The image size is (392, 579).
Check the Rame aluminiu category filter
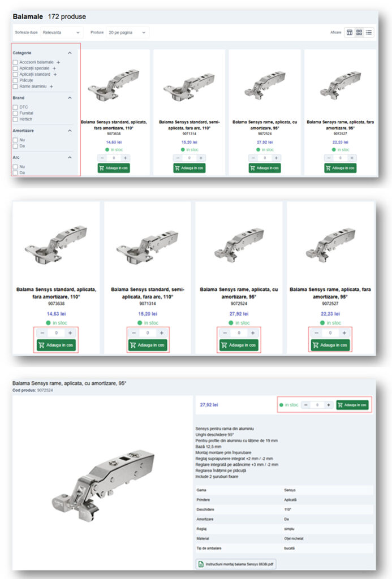tap(15, 87)
